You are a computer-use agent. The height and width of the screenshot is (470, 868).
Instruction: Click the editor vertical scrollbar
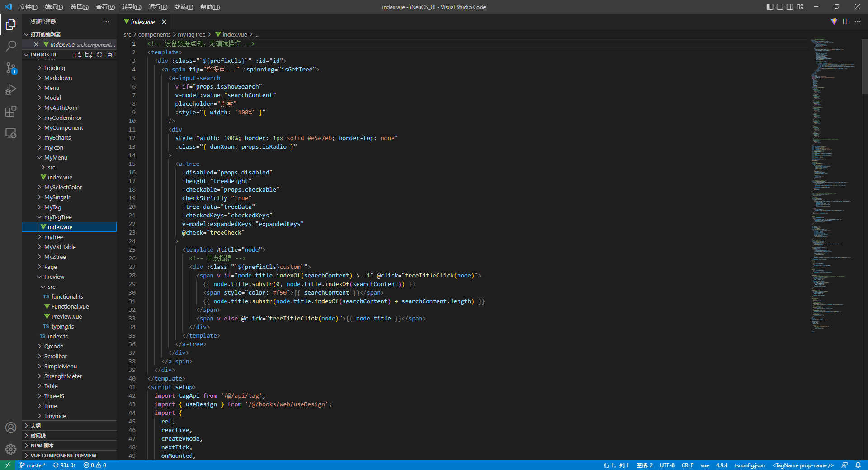click(x=864, y=67)
